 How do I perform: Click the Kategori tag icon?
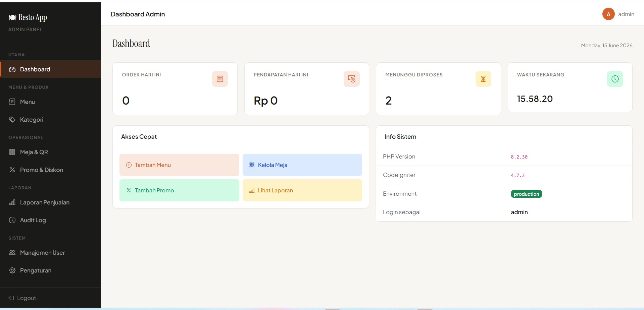pyautogui.click(x=12, y=120)
